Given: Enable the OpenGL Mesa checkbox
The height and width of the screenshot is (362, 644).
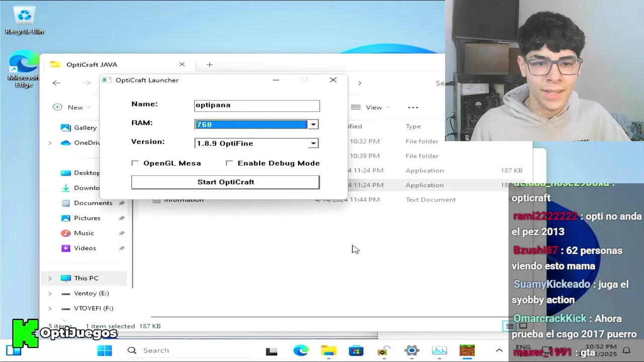Looking at the screenshot, I should [x=135, y=163].
